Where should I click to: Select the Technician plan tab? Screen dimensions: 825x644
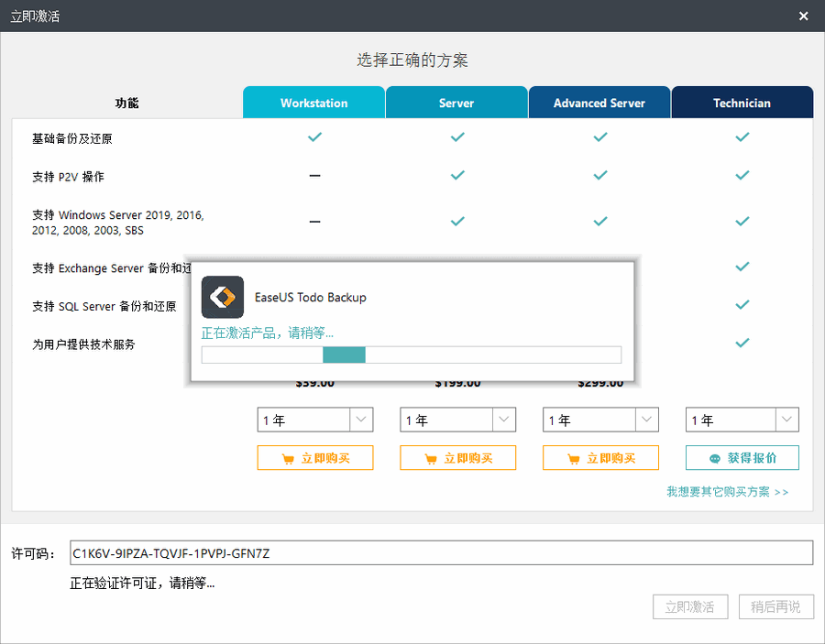742,103
